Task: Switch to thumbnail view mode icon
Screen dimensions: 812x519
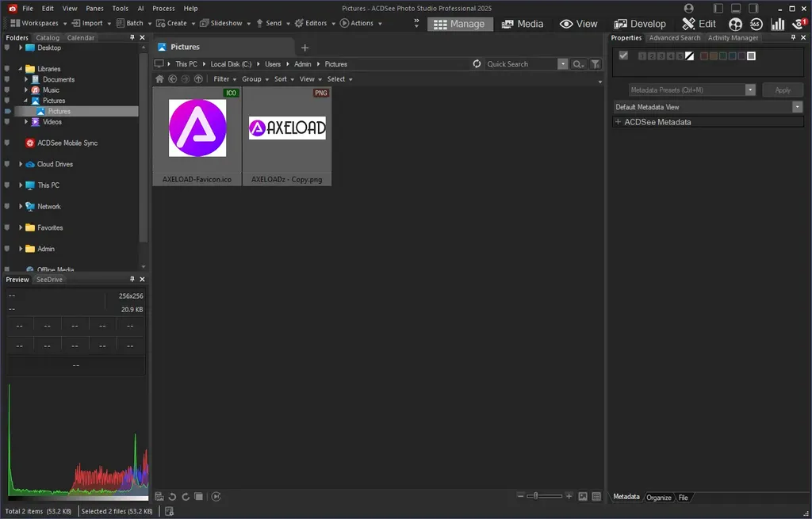Action: [x=583, y=496]
